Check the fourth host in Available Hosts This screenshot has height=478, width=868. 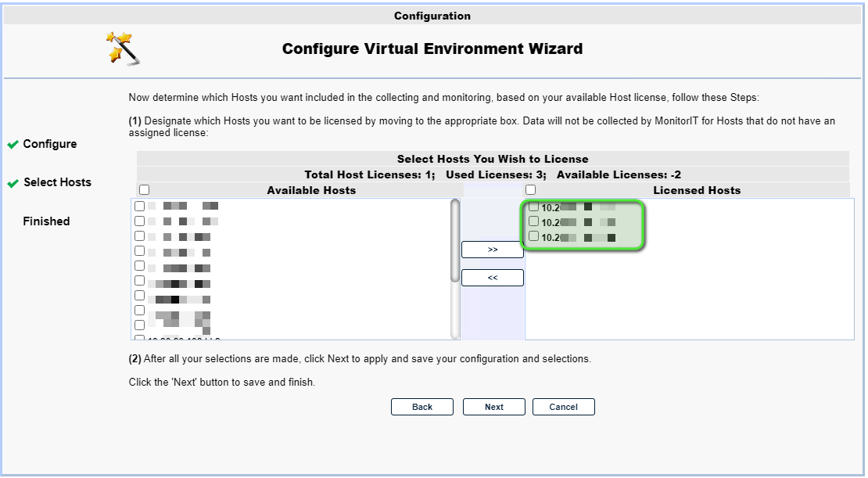(139, 251)
